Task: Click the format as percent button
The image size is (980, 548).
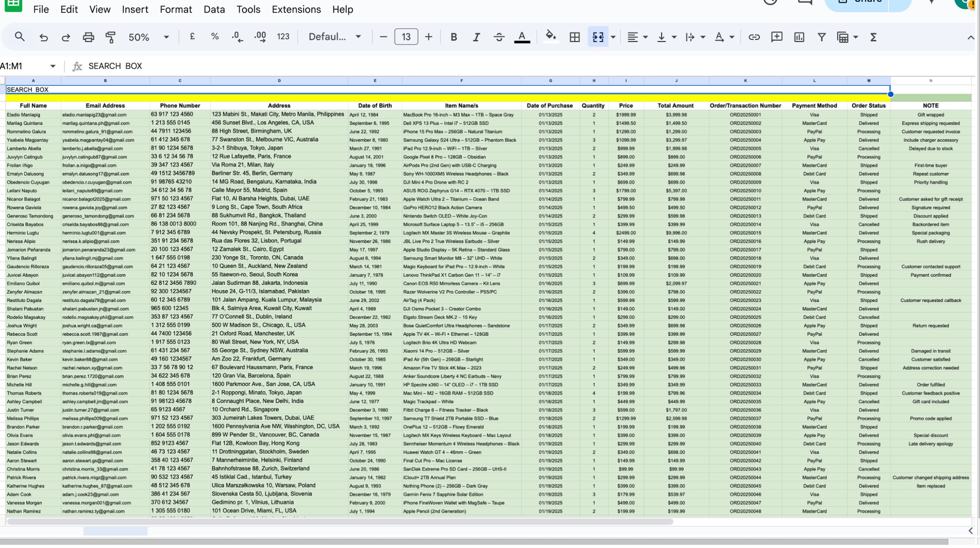Action: 214,37
